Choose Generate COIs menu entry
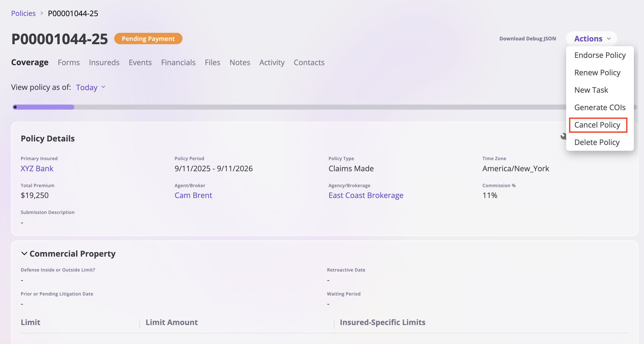The width and height of the screenshot is (644, 344). click(600, 107)
